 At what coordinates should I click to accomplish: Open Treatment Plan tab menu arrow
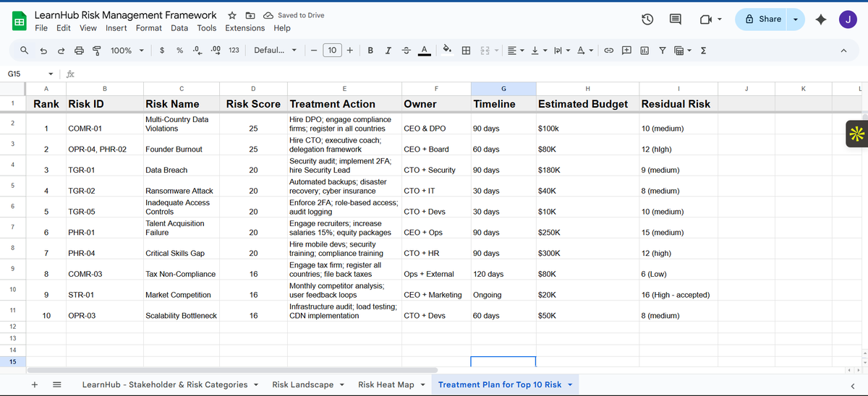(x=570, y=384)
